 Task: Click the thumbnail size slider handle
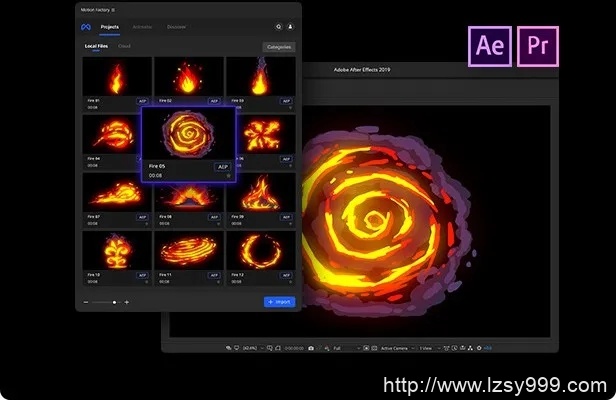(x=115, y=301)
